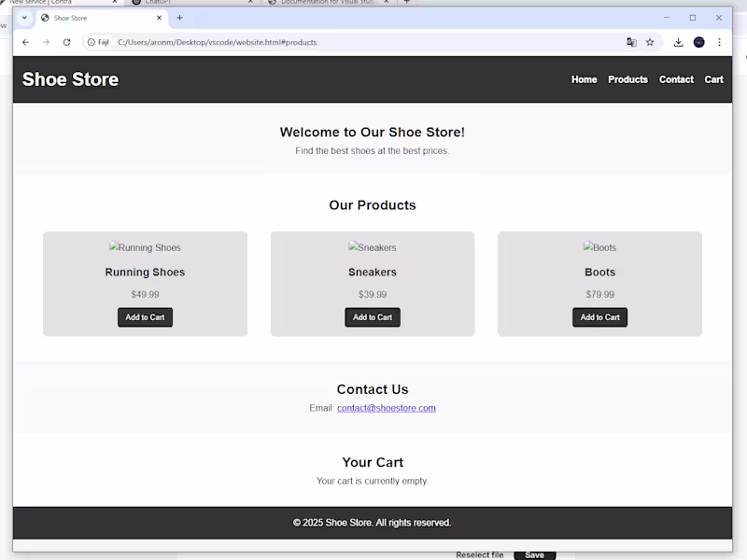Open site information via the Fájl icon

coord(91,42)
